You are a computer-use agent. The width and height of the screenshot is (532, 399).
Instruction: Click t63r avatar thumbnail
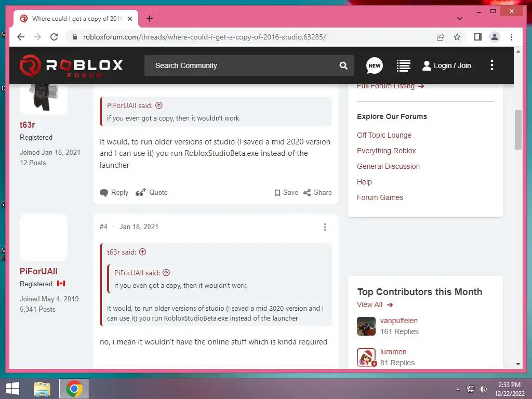coord(44,98)
